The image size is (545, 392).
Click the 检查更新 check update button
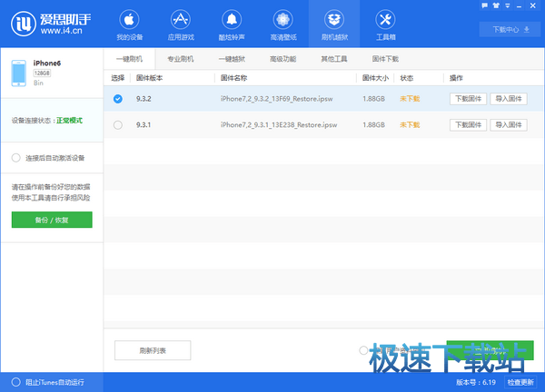pos(520,382)
